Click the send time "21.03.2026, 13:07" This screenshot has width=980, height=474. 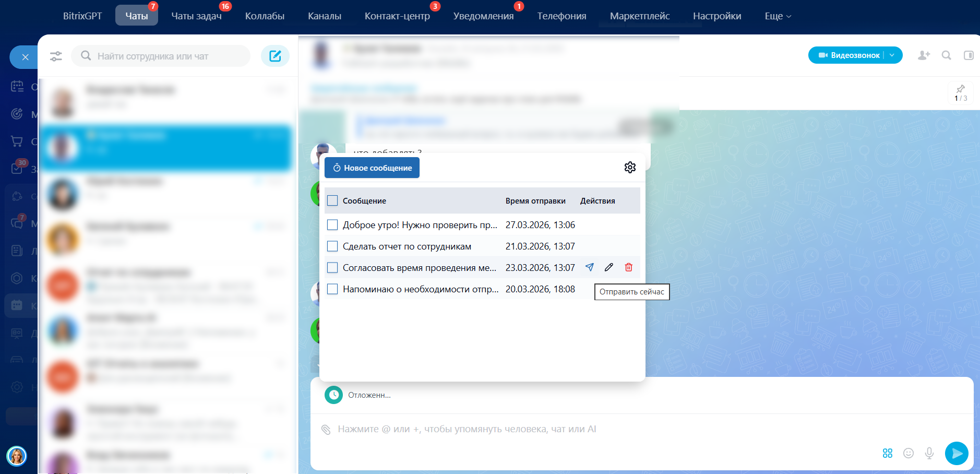[x=540, y=246]
